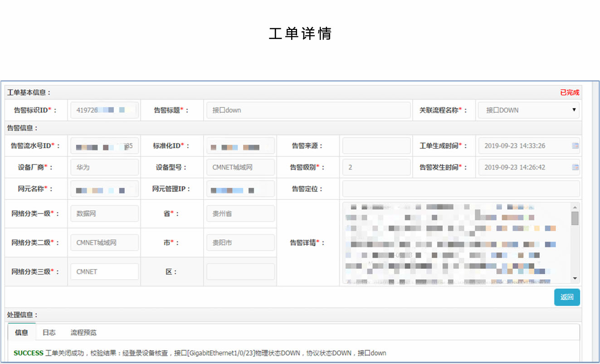Click the empty 区 field

[240, 272]
